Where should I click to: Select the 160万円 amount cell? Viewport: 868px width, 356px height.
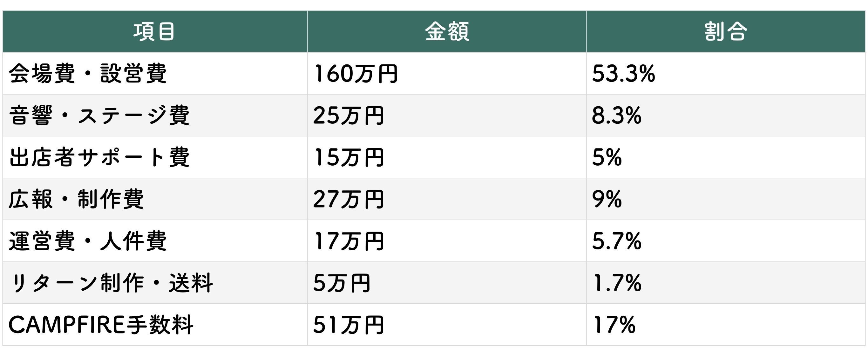356,73
